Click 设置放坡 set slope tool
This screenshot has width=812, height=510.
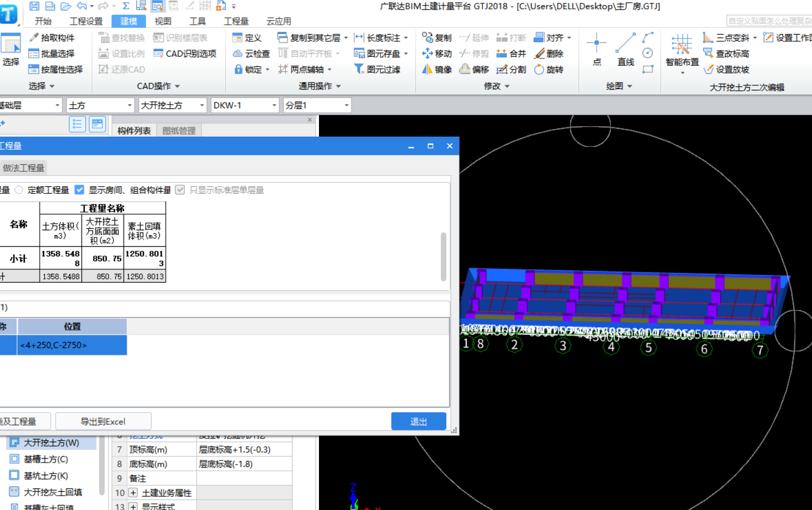[726, 69]
